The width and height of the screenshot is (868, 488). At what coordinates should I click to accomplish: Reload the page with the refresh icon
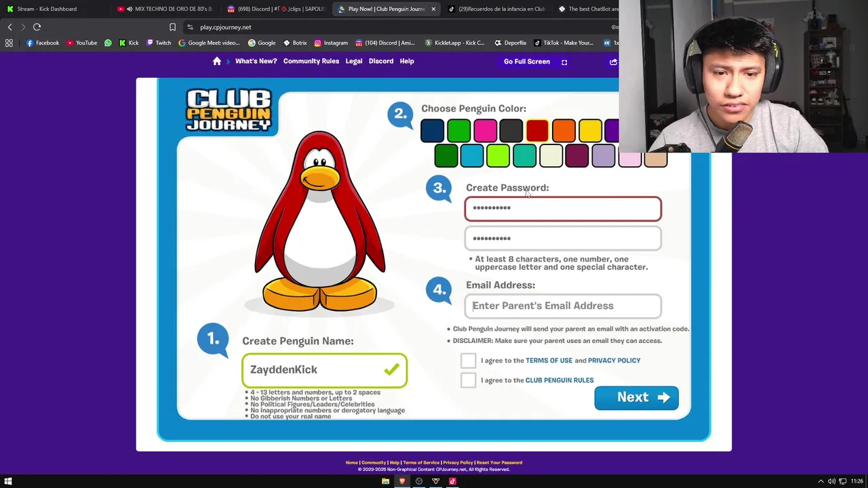pos(37,27)
